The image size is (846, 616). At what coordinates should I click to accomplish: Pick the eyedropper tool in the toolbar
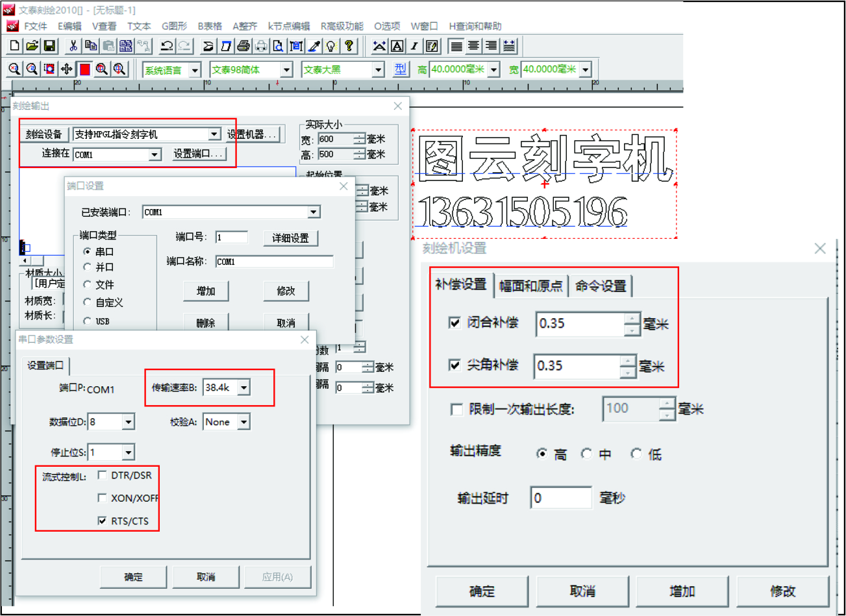pyautogui.click(x=314, y=46)
